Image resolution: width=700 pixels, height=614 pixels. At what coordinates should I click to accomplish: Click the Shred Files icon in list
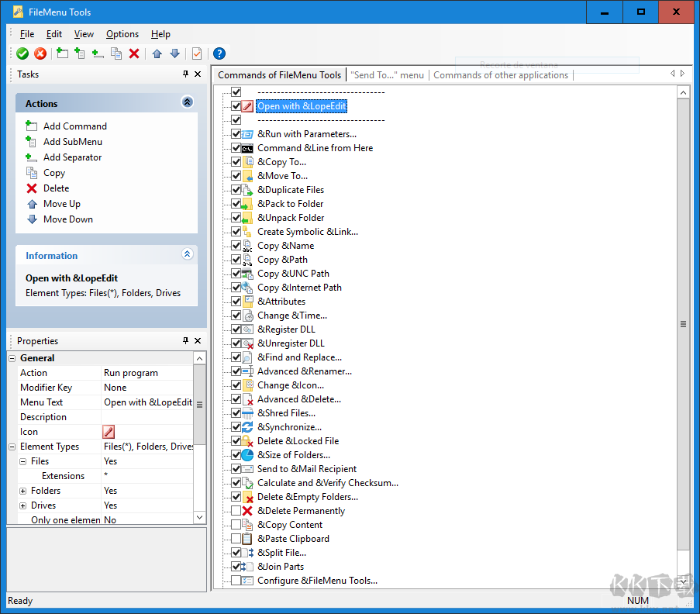[x=247, y=413]
